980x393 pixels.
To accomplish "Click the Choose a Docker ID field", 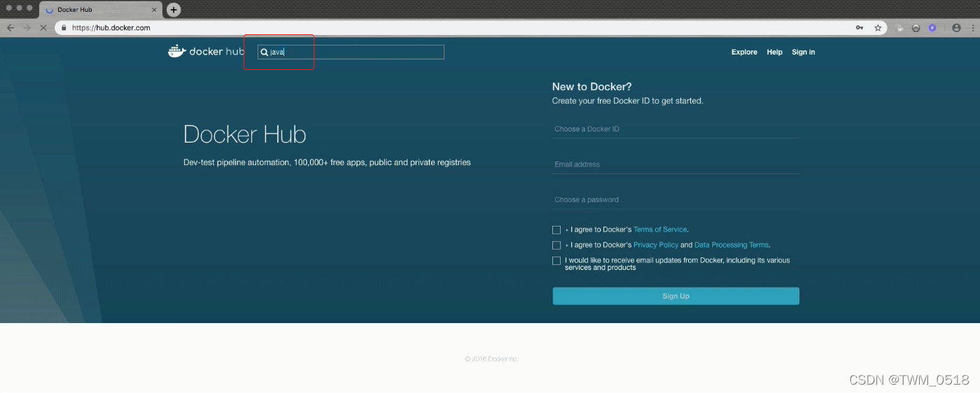I will 675,129.
